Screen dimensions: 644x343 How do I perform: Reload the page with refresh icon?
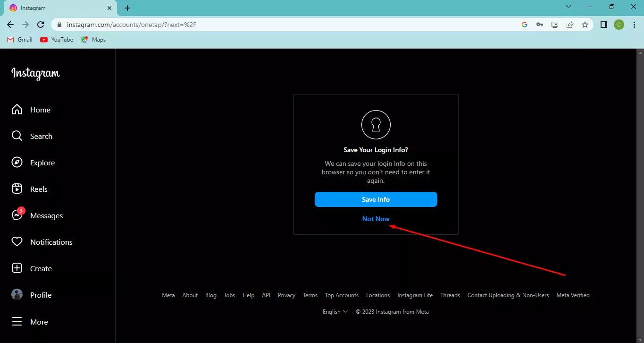[x=41, y=25]
